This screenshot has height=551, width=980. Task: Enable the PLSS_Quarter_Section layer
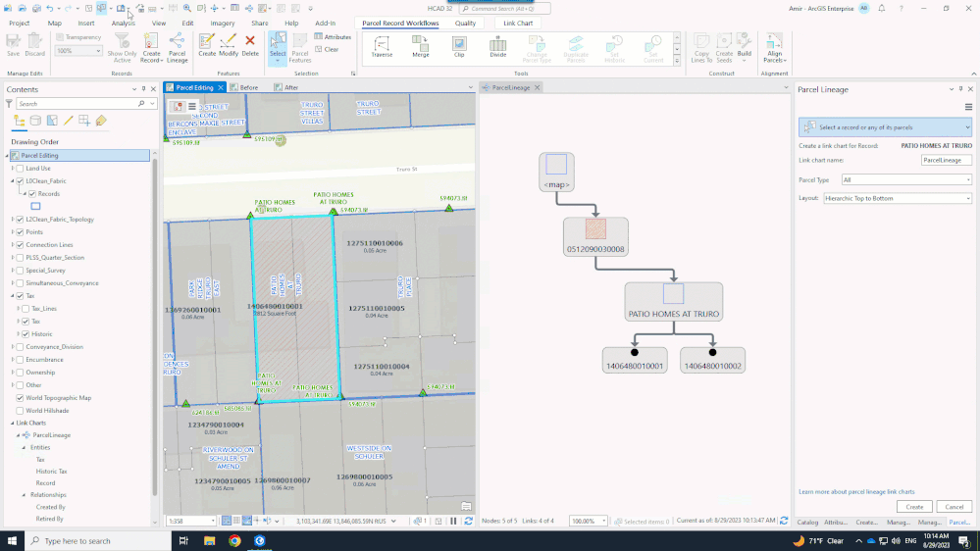point(20,258)
